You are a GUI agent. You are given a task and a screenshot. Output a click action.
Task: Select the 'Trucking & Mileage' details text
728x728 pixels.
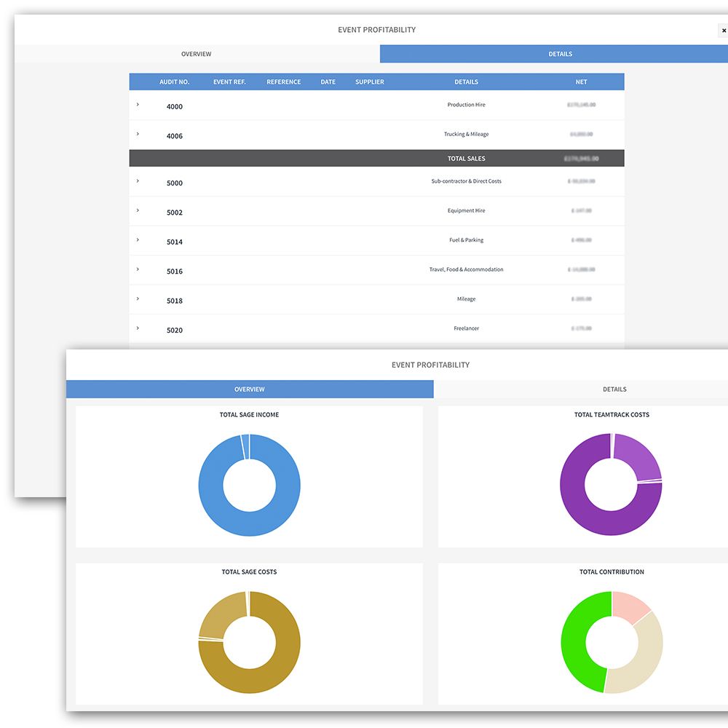click(466, 134)
